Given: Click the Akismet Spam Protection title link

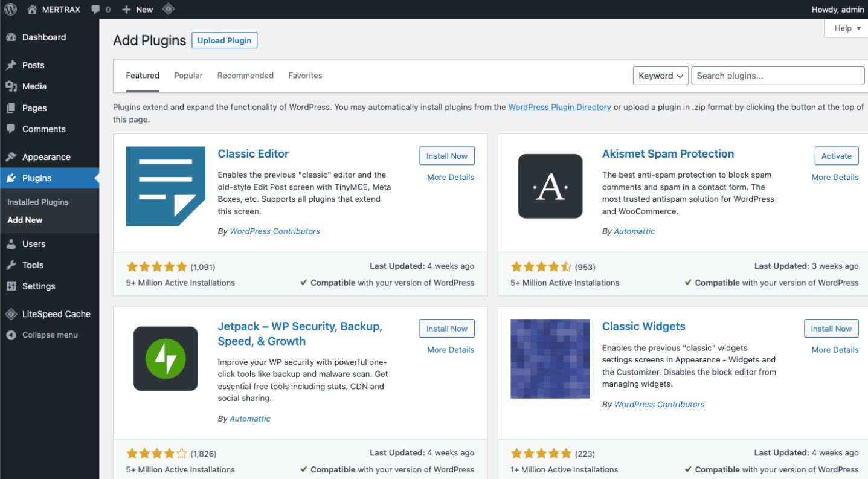Looking at the screenshot, I should (668, 153).
